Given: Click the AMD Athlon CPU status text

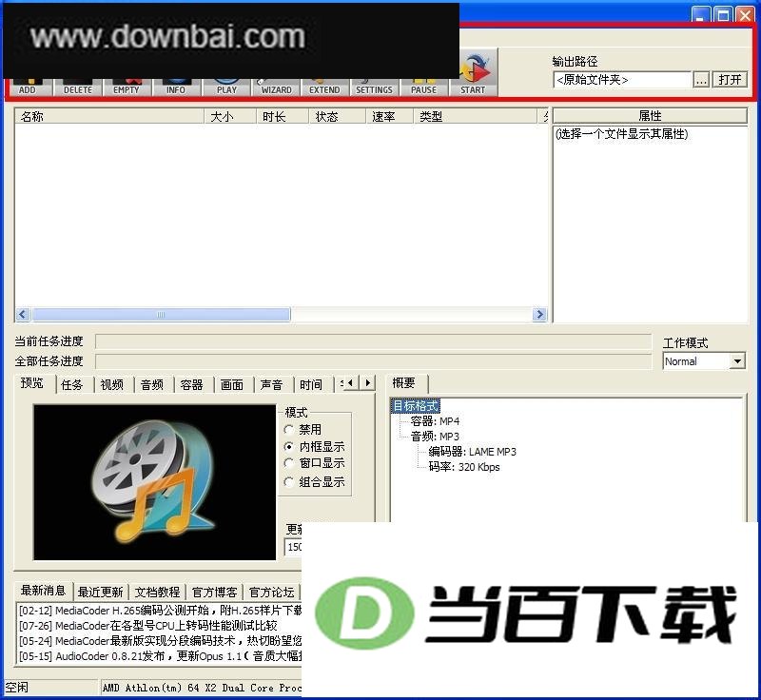Looking at the screenshot, I should click(x=202, y=688).
